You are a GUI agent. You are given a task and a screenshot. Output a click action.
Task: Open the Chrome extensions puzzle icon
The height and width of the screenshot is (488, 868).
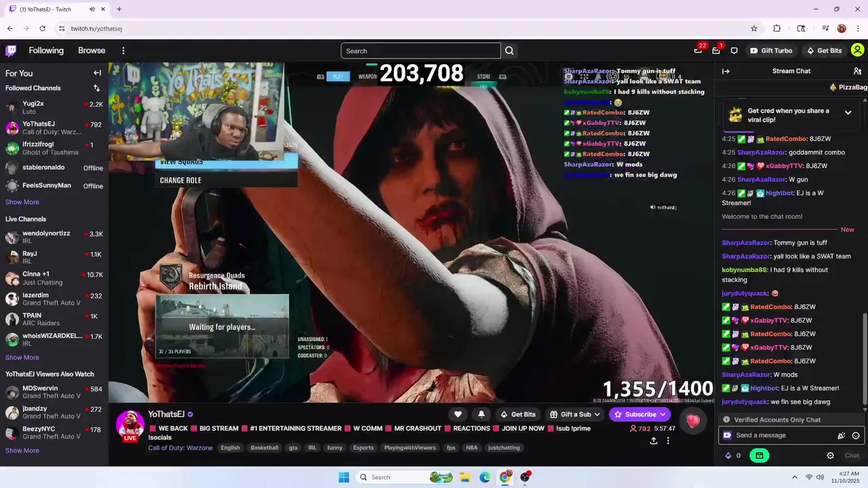pos(777,28)
